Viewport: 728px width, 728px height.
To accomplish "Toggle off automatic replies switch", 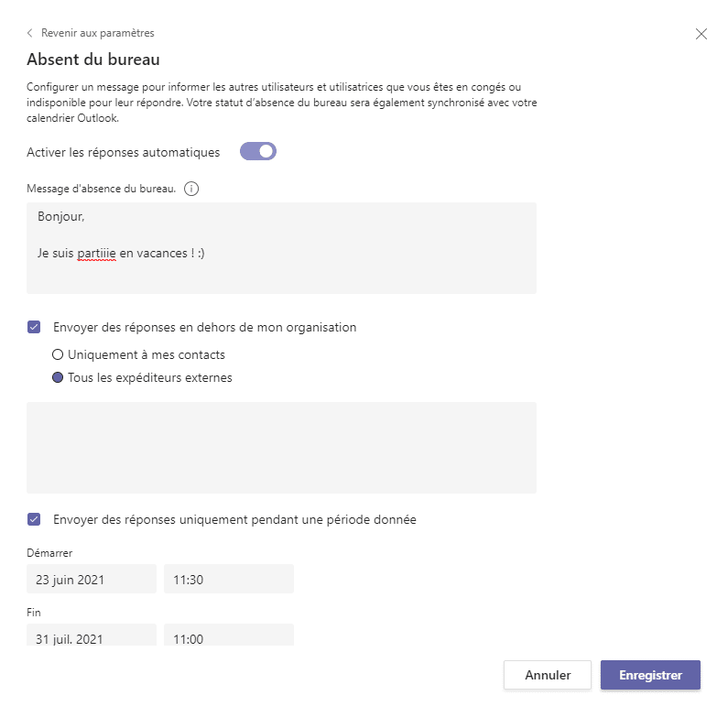I will [x=258, y=152].
